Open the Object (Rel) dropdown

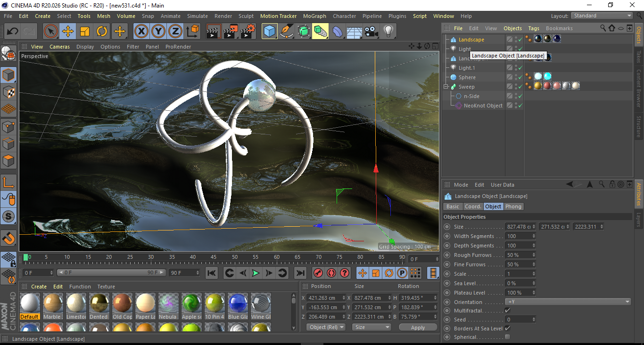(x=326, y=327)
